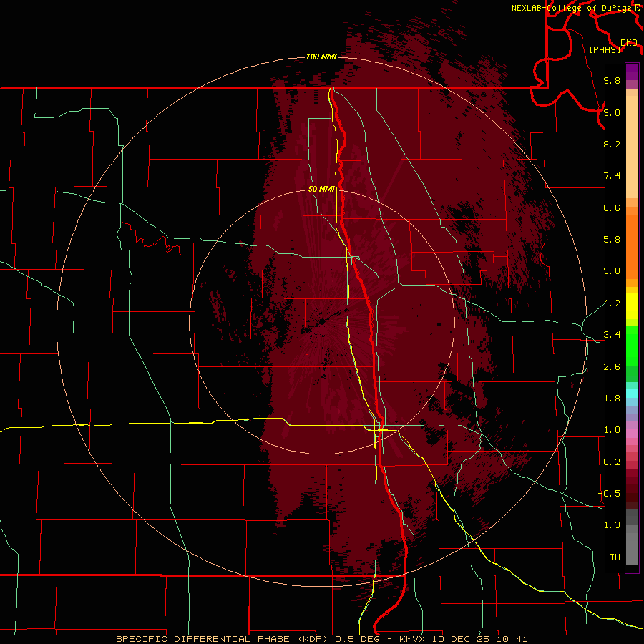Click the 0.2 legend value
644x644 pixels.
coord(612,462)
